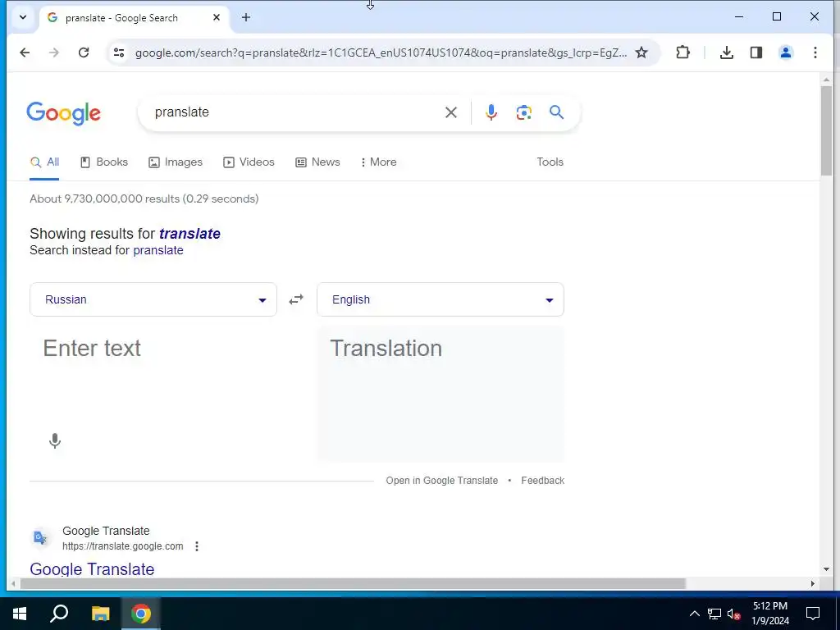Open the muted volume tray icon
The image size is (840, 630).
(x=734, y=614)
